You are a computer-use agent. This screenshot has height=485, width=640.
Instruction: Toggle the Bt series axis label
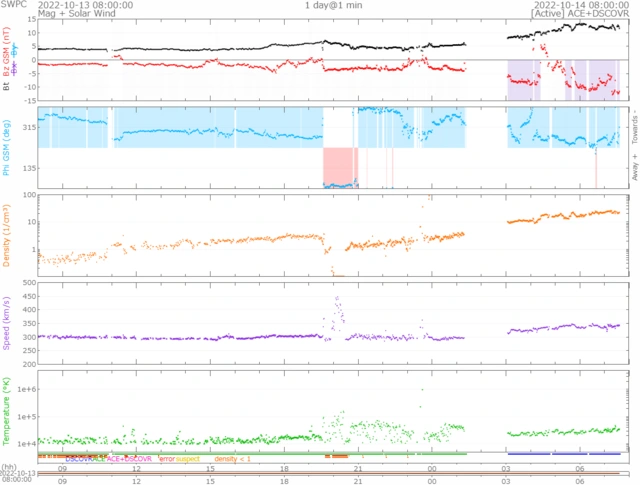click(x=6, y=86)
